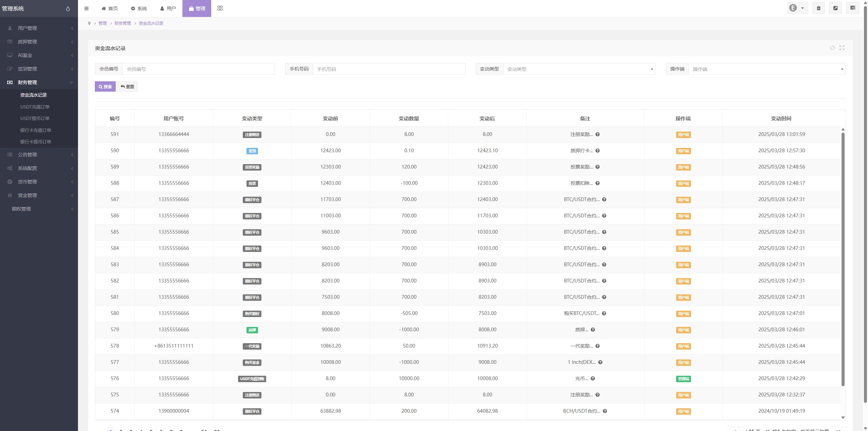Viewport: 868px width, 431px height.
Task: Click the purple 搜索 button
Action: tap(105, 86)
